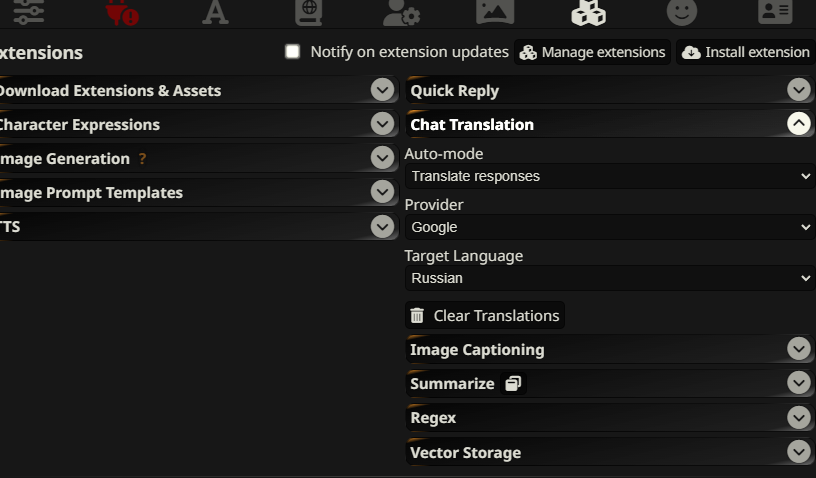Open the Provider Google dropdown
This screenshot has height=478, width=816.
pyautogui.click(x=610, y=227)
